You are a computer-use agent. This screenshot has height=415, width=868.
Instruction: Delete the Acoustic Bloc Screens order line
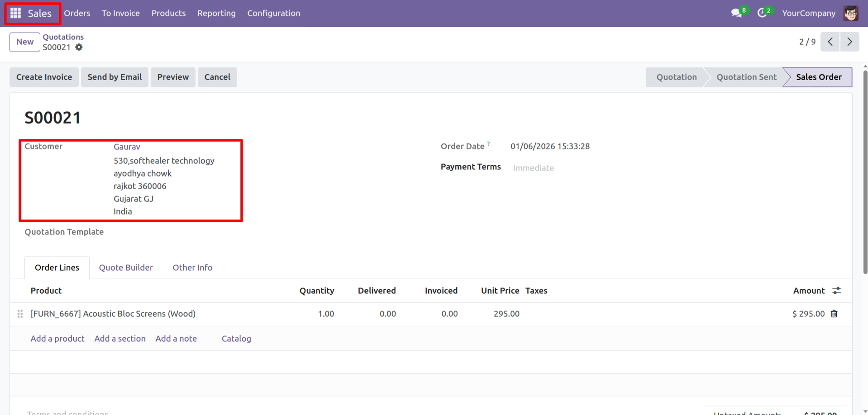coord(834,314)
